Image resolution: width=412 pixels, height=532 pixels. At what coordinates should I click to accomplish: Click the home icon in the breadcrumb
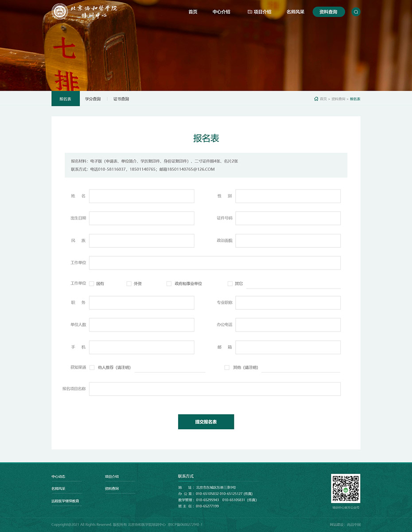(316, 99)
